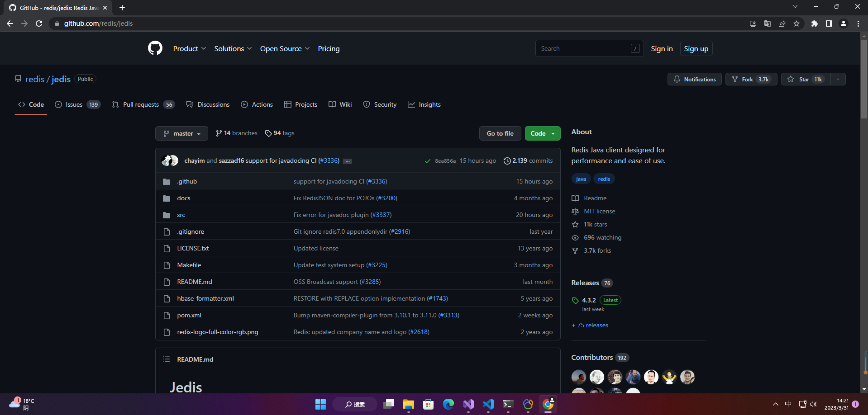Click the + 75 releases link
This screenshot has height=415, width=868.
[590, 325]
